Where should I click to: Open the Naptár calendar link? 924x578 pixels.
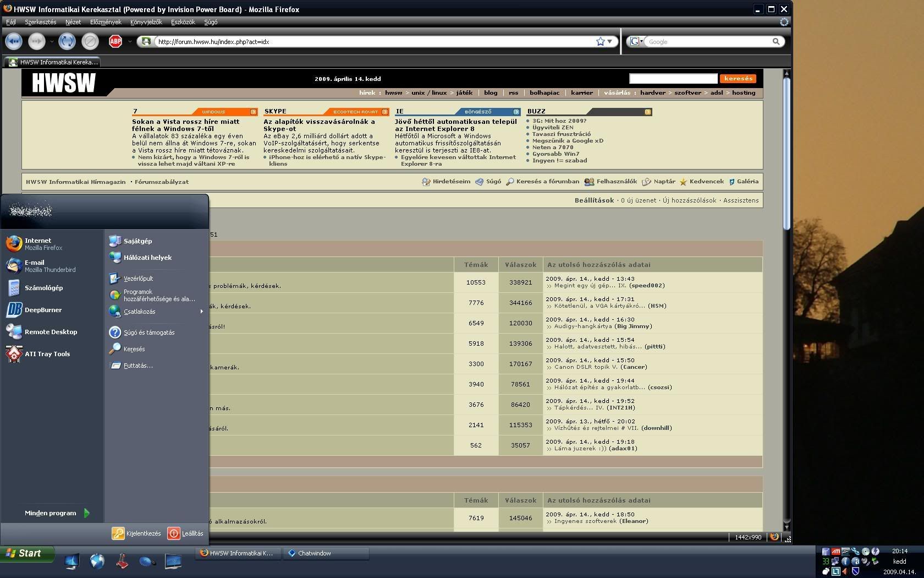659,181
